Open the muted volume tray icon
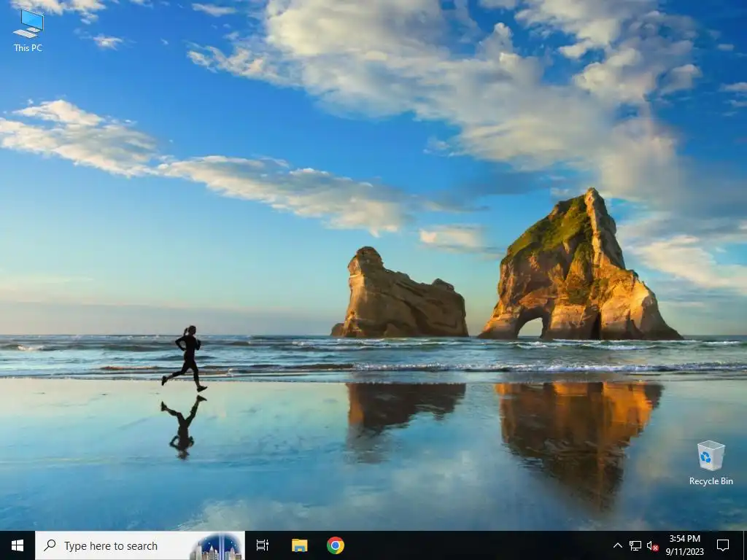This screenshot has height=560, width=747. [652, 545]
